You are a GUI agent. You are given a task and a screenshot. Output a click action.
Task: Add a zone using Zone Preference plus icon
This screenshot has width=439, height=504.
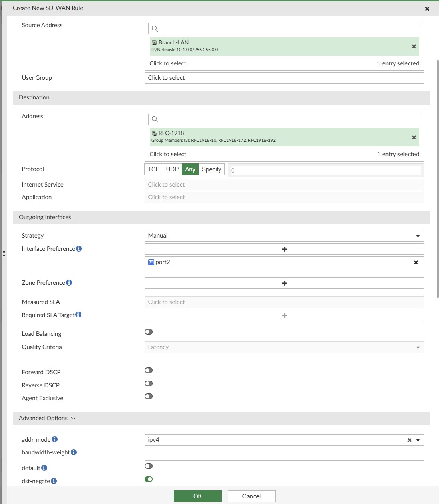284,283
